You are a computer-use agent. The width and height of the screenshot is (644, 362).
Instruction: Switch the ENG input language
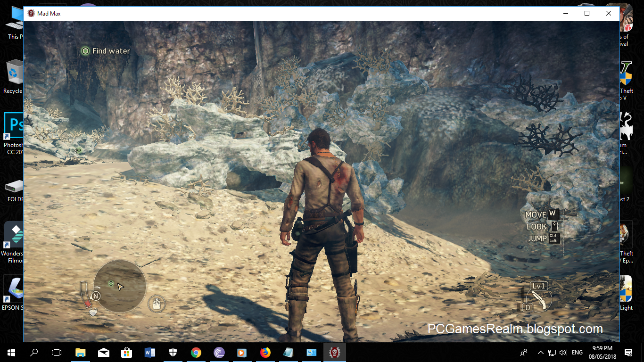[577, 352]
